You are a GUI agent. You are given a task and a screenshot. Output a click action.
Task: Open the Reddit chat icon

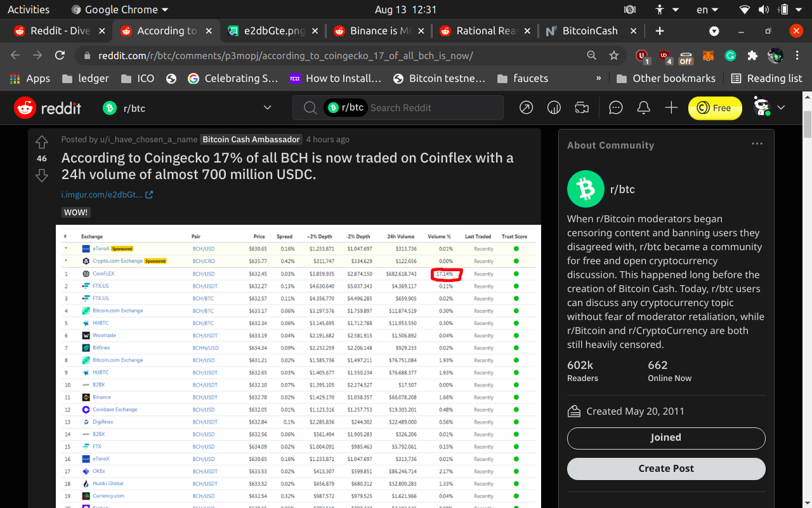(x=615, y=108)
